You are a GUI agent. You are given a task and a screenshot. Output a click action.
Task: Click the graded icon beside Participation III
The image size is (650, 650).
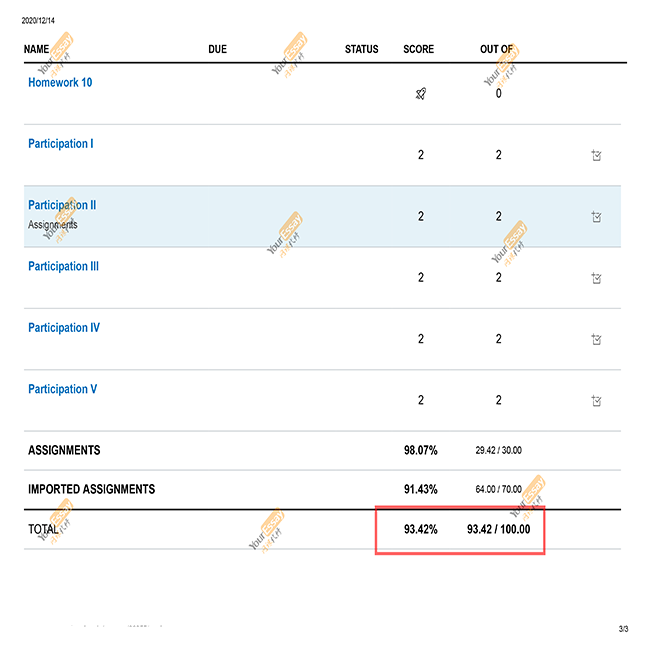[x=596, y=278]
